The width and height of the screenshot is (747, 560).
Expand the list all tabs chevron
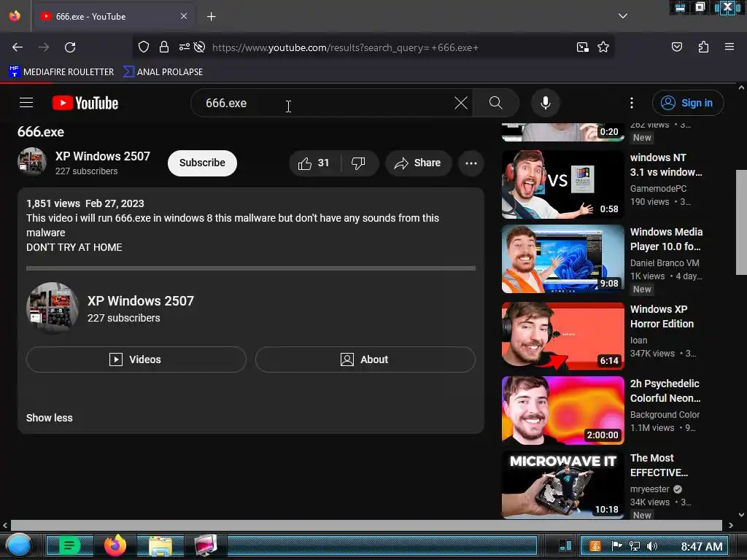(x=623, y=16)
